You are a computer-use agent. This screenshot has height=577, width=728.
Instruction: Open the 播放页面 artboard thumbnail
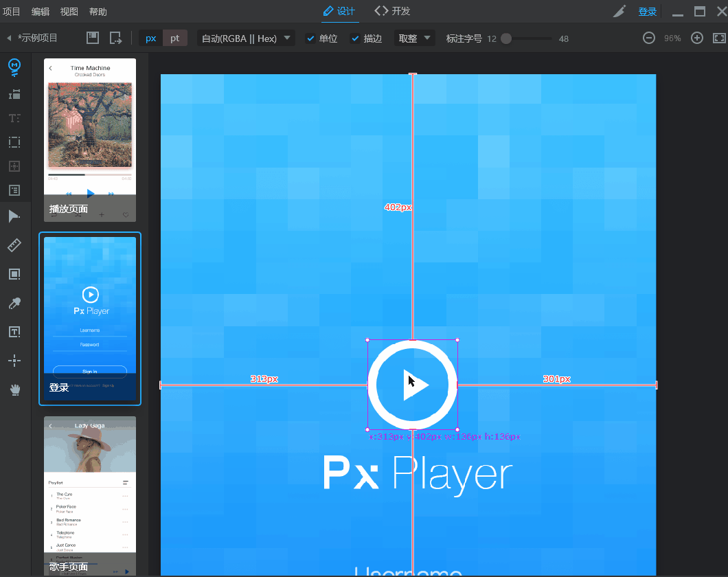[90, 139]
